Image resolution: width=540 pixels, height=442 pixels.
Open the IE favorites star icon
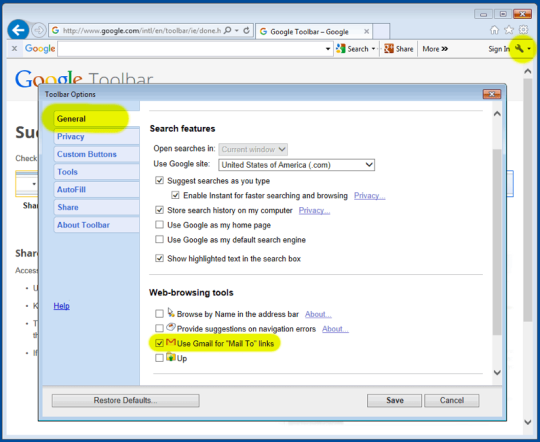click(509, 30)
